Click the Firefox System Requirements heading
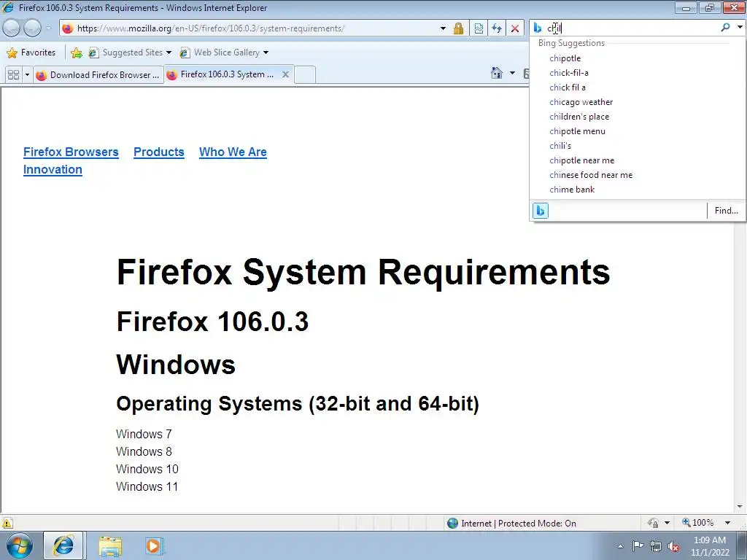Image resolution: width=747 pixels, height=560 pixels. tap(363, 272)
